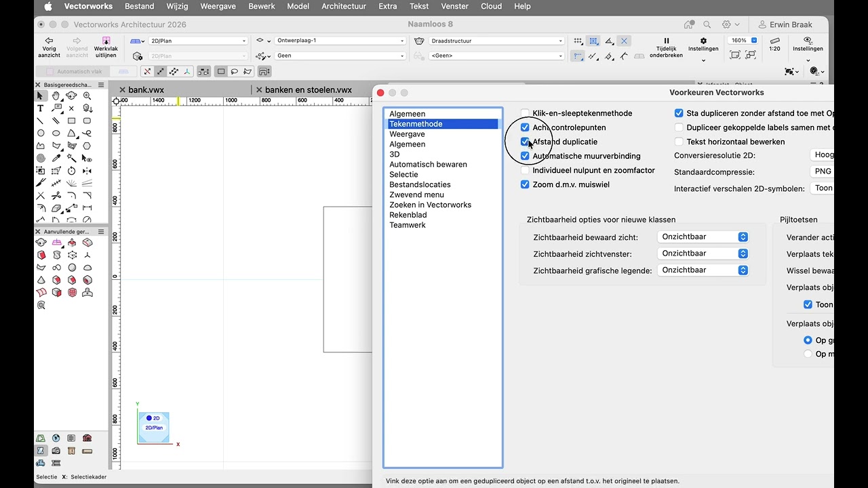The height and width of the screenshot is (488, 868).
Task: Select the arrow Selection tool
Action: [41, 96]
